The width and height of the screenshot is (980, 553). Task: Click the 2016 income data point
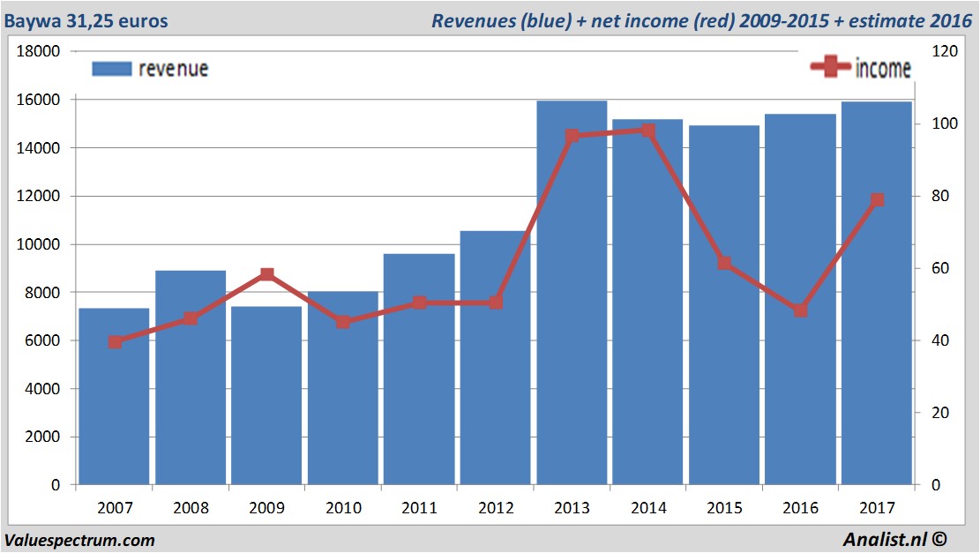pyautogui.click(x=801, y=310)
